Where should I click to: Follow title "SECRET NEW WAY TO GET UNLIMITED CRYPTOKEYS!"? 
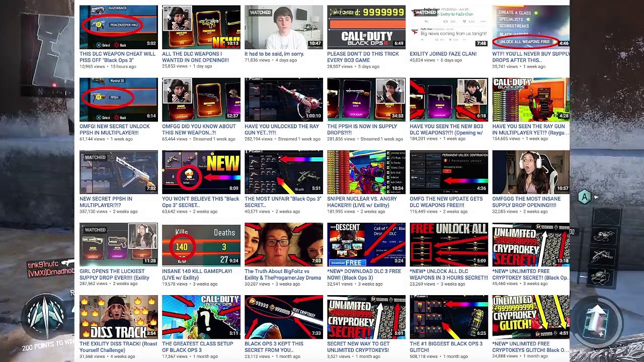coord(358,346)
